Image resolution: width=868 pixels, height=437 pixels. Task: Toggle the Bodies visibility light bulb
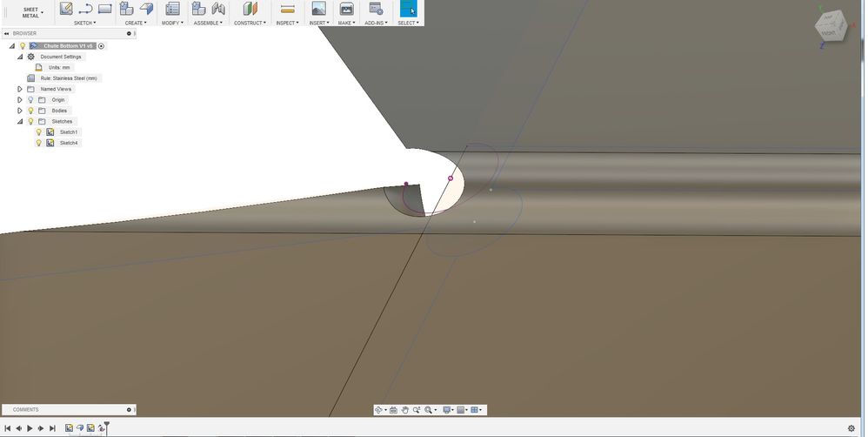30,111
